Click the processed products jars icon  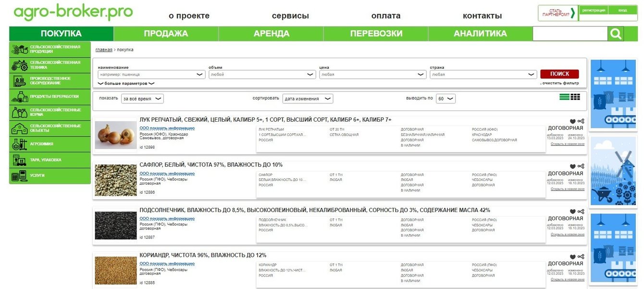click(20, 97)
